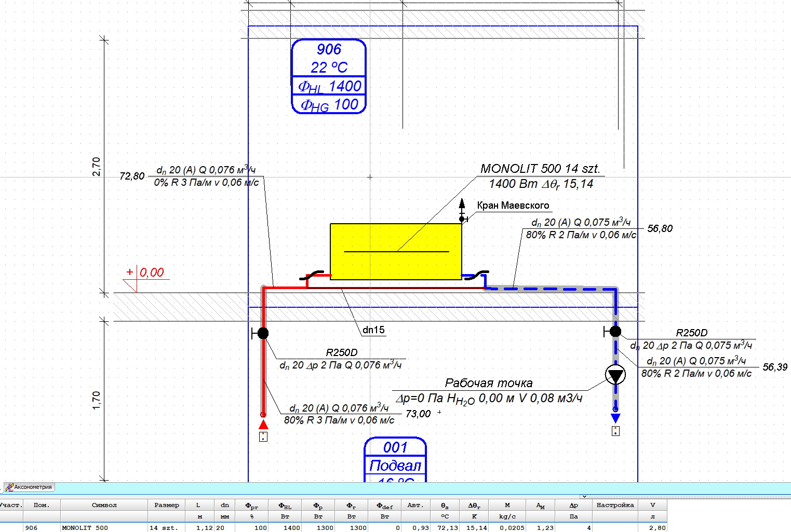Image resolution: width=791 pixels, height=532 pixels.
Task: Click the circulation pump symbol
Action: [615, 375]
